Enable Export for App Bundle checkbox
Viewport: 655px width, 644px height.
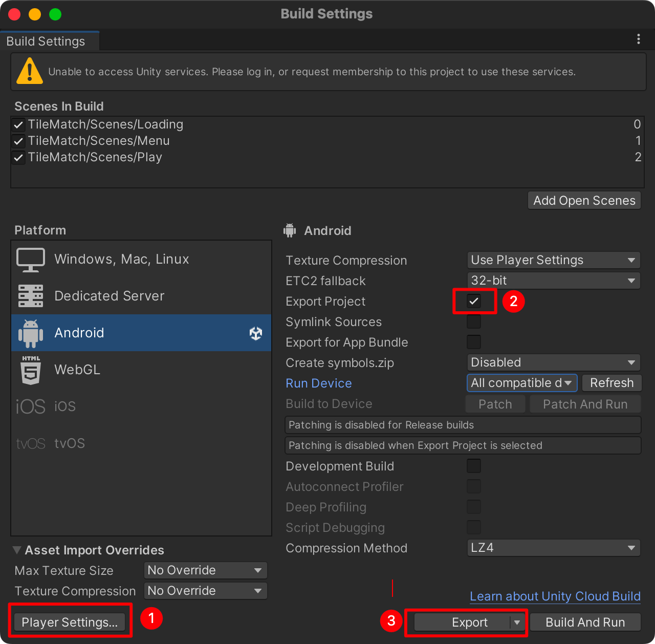(474, 342)
